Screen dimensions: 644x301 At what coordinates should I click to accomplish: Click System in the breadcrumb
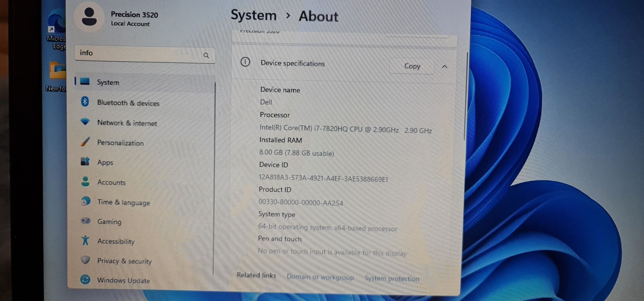(x=254, y=15)
